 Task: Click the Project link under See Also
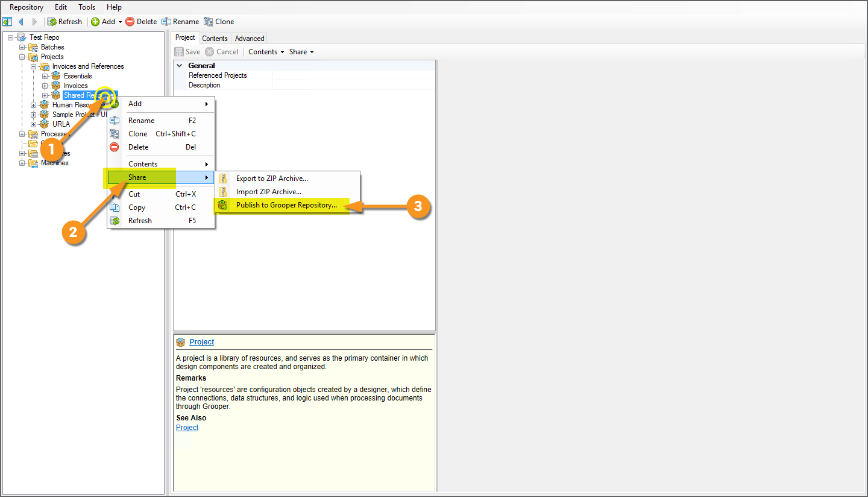click(x=187, y=428)
